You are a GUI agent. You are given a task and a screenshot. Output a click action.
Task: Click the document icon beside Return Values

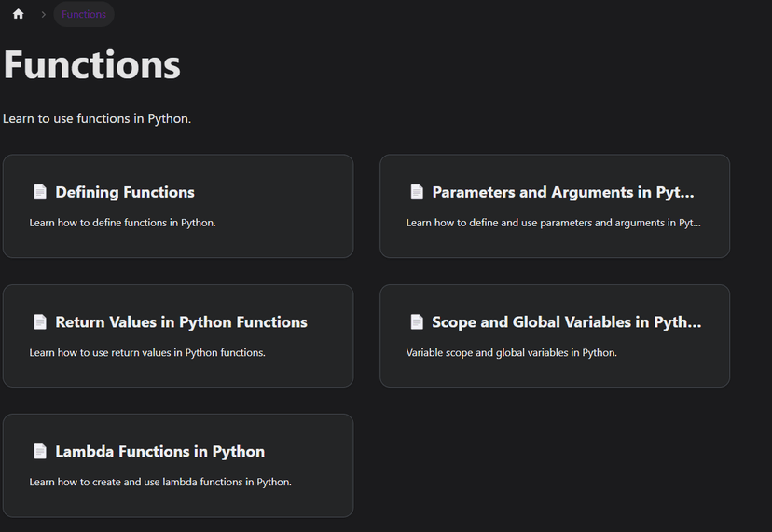click(40, 321)
